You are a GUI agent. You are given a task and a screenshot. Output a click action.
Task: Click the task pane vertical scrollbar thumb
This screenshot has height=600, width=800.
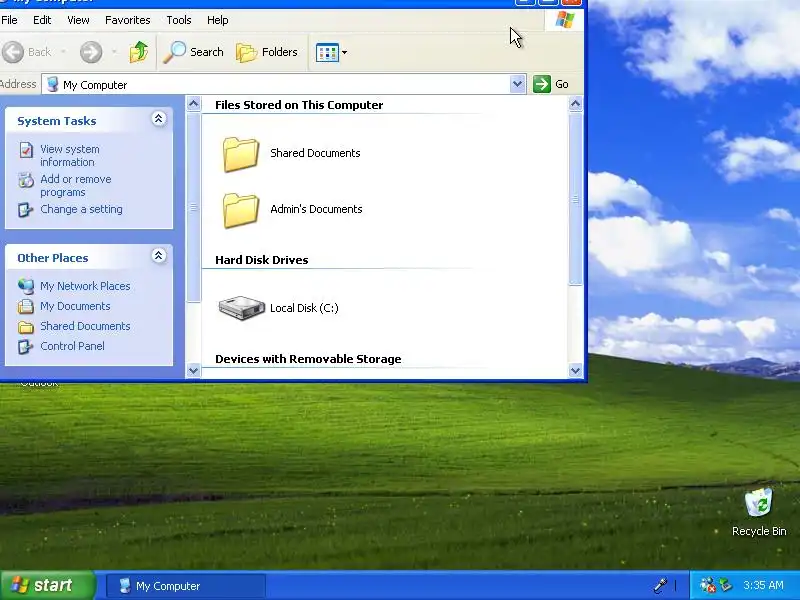click(193, 208)
